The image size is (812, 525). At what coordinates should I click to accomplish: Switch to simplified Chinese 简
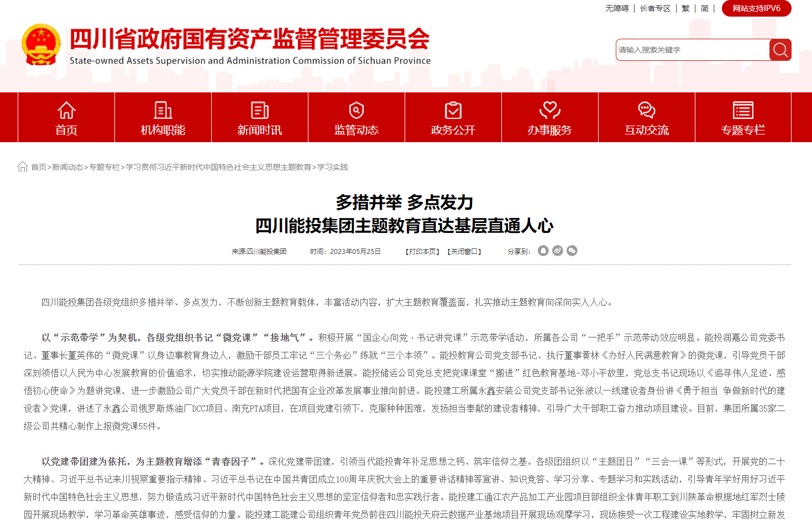705,8
